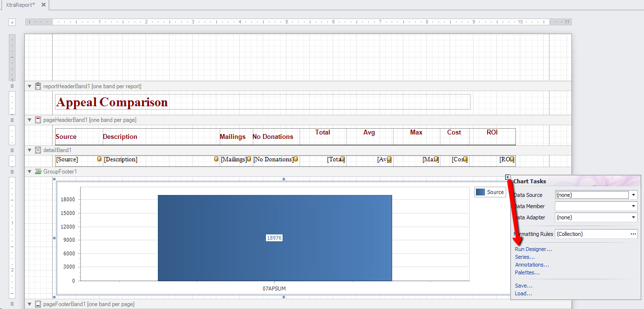This screenshot has height=309, width=644.
Task: Click the data-binding icon in the Total detail cell
Action: 342,159
